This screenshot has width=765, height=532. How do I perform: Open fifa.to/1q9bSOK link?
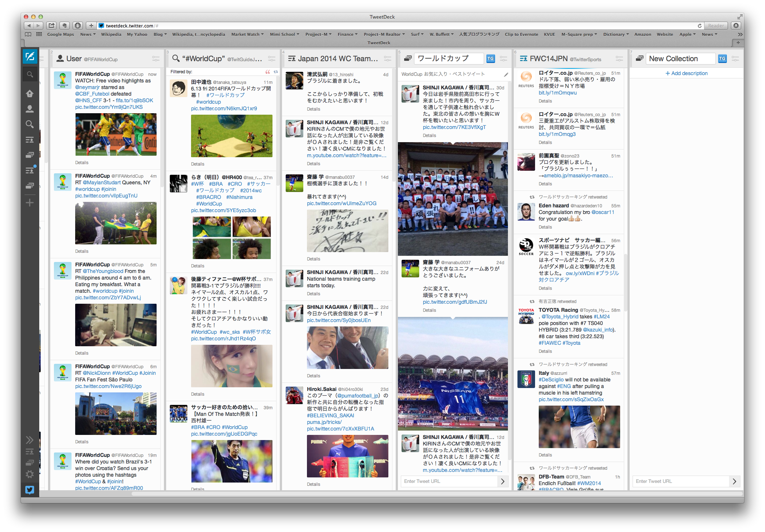coord(134,100)
